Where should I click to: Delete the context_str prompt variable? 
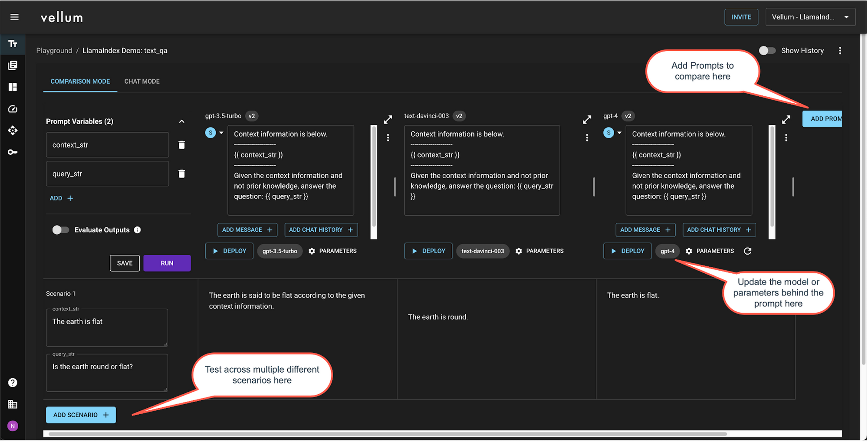(182, 145)
